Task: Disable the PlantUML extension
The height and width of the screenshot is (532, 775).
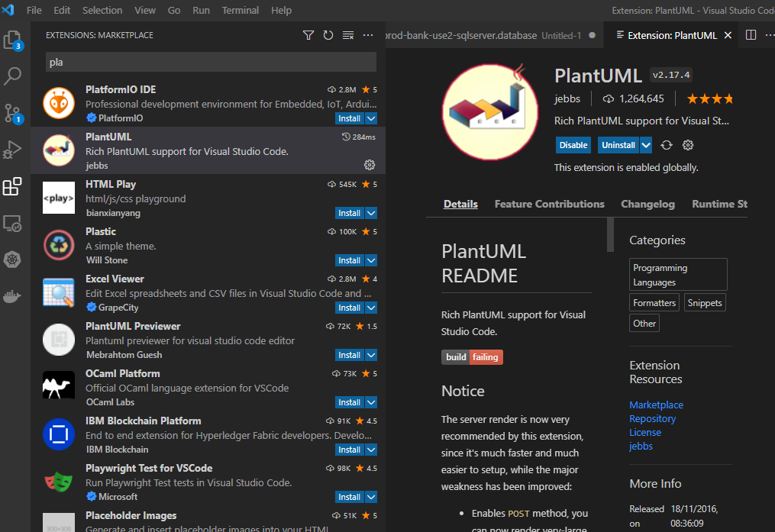Action: 573,145
